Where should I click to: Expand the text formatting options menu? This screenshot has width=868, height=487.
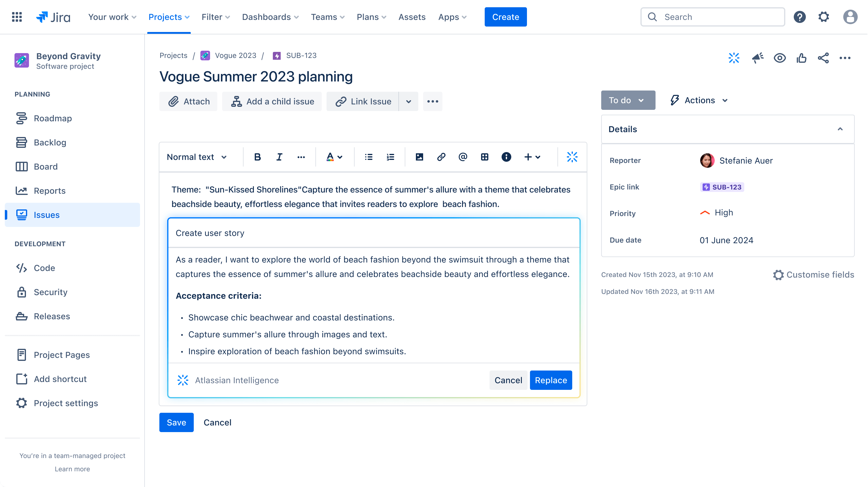(301, 157)
